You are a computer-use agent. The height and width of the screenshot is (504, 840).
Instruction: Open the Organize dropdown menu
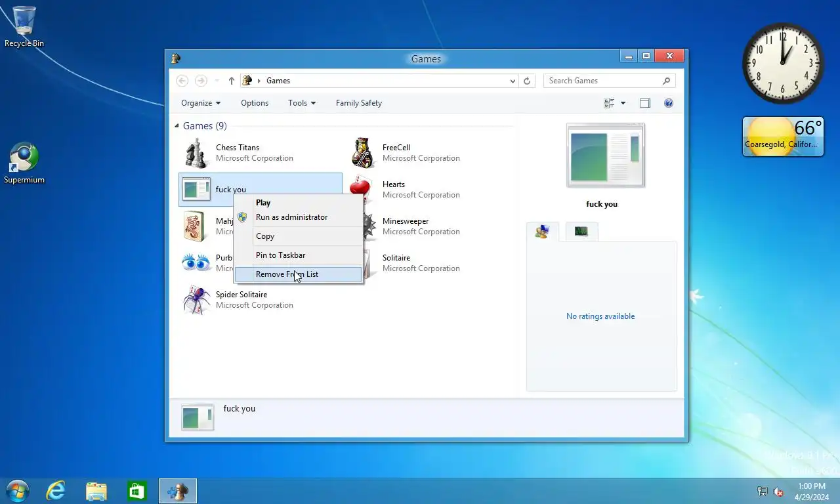[201, 103]
